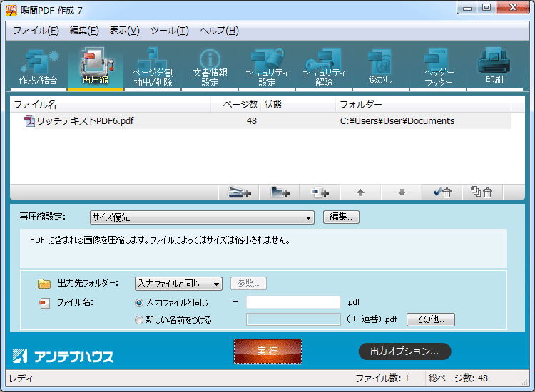
Task: Open the 透かし (watermark) tool
Action: pos(380,67)
